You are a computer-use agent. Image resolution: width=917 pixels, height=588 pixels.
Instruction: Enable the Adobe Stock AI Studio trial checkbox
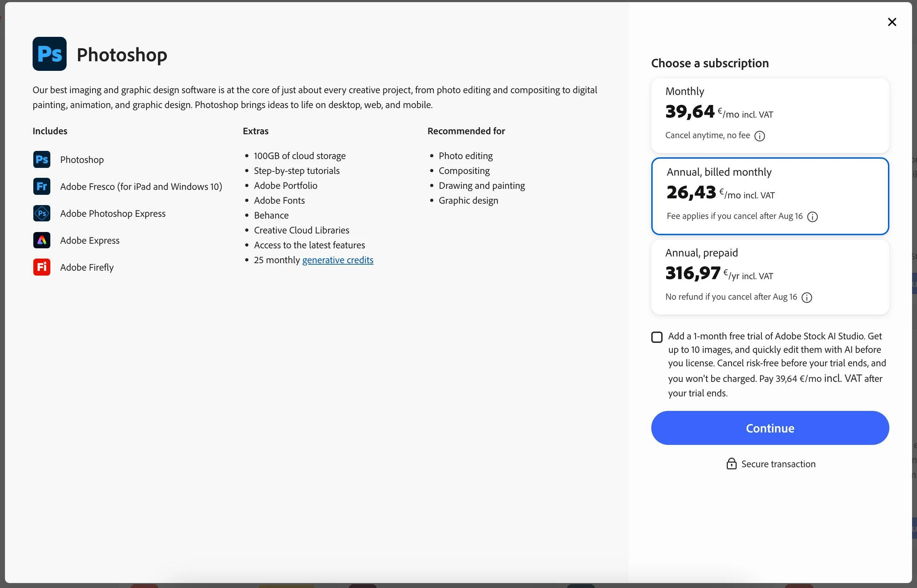657,337
